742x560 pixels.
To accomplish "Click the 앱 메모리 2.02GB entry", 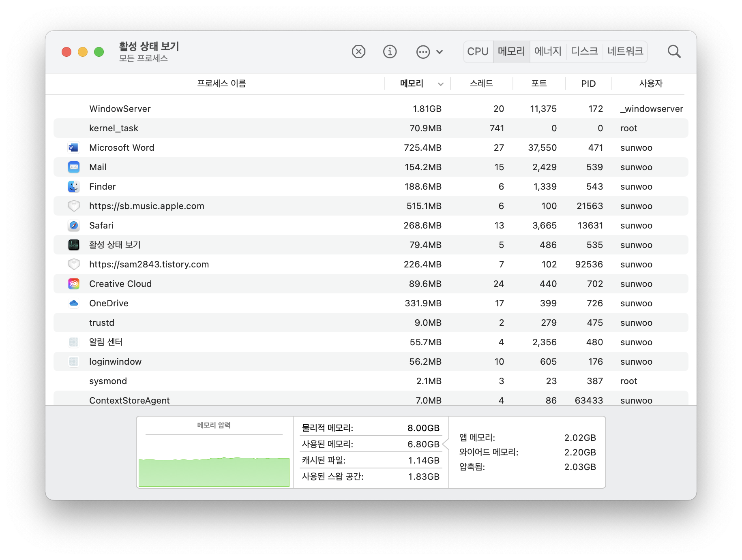I will click(x=527, y=438).
